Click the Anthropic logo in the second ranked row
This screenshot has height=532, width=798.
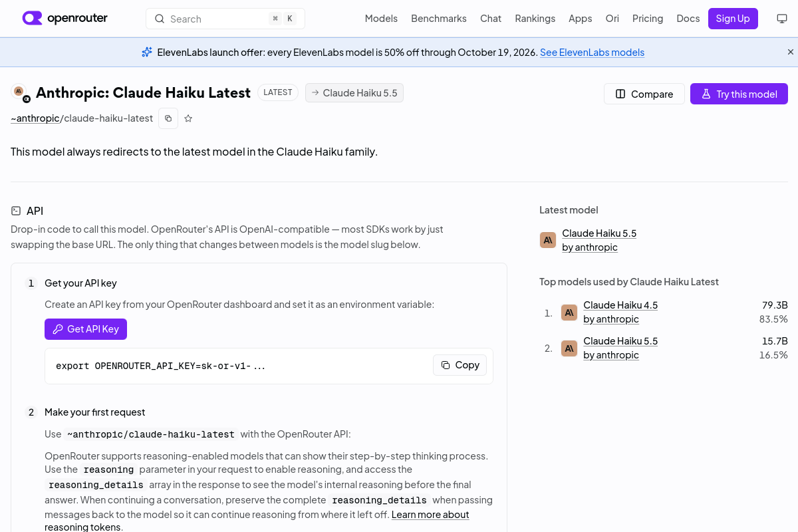point(569,348)
